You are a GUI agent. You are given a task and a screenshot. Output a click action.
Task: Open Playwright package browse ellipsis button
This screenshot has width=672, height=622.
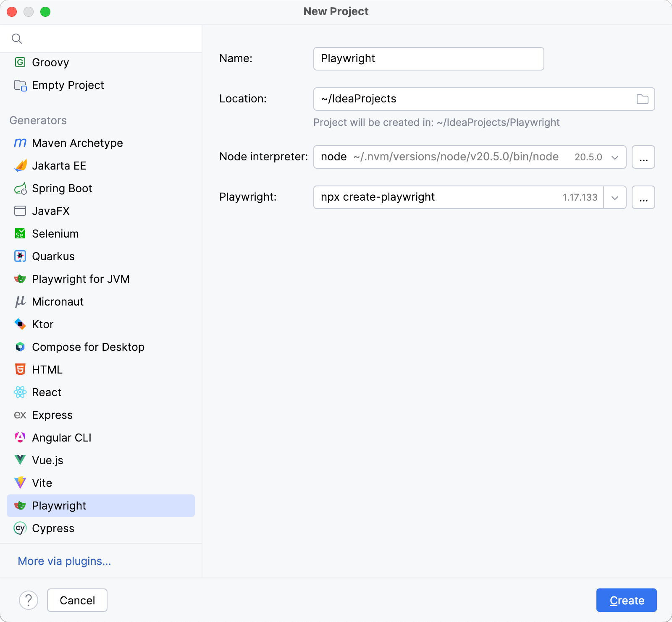tap(643, 198)
